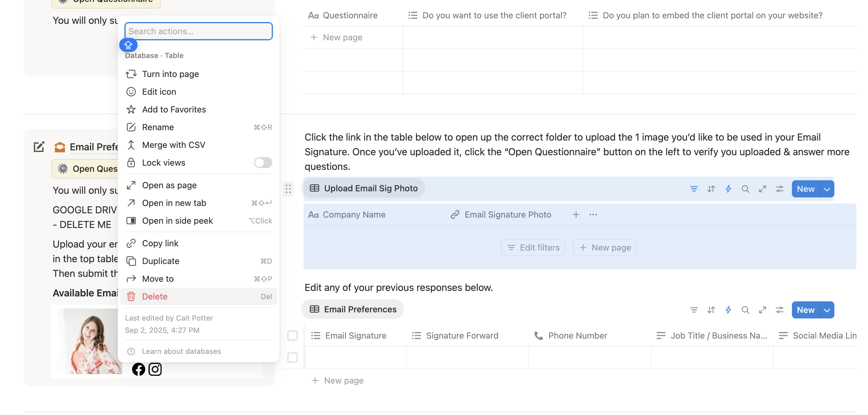Click the Edit filters button

[533, 248]
